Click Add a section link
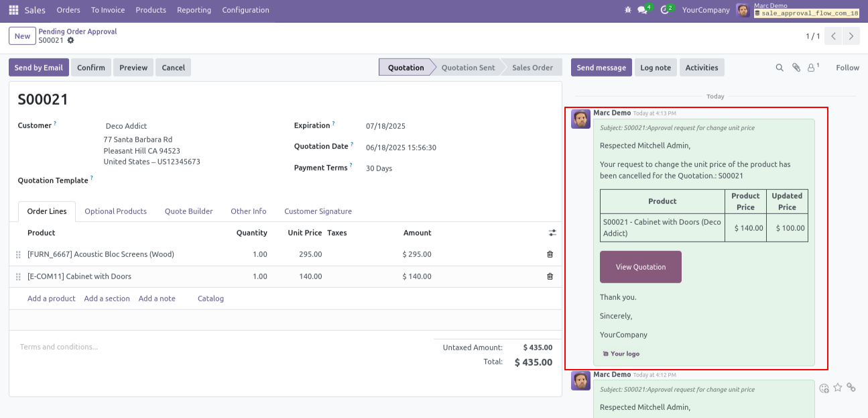The width and height of the screenshot is (868, 418). 107,299
